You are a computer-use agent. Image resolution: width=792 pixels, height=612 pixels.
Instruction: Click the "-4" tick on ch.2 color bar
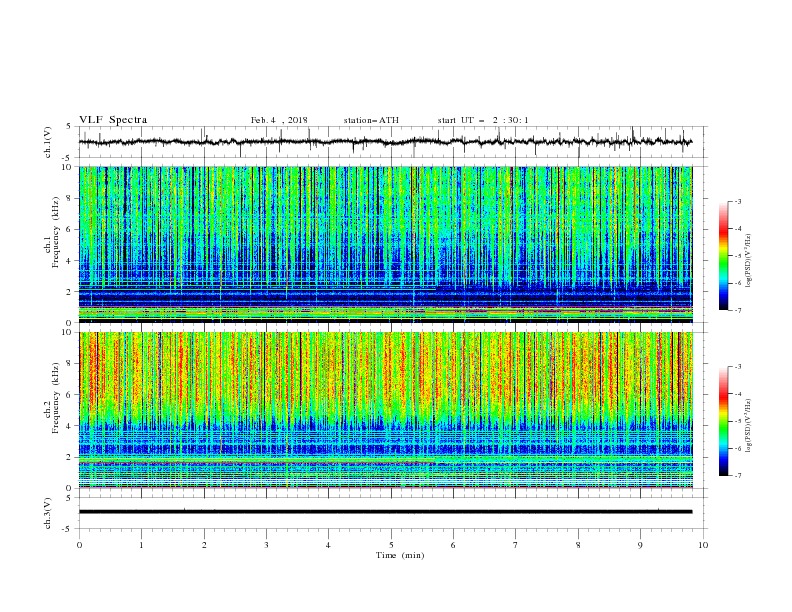(x=737, y=394)
